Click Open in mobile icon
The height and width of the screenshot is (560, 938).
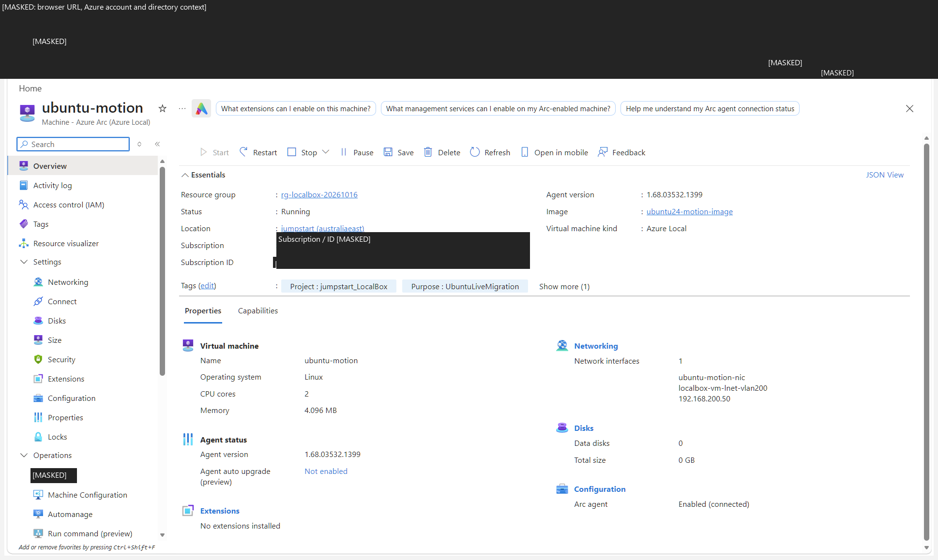coord(525,152)
